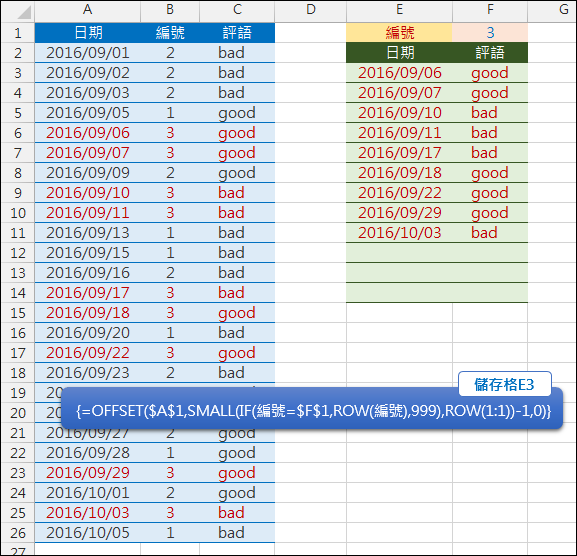577x556 pixels.
Task: Select row 26 header
Action: tap(18, 533)
